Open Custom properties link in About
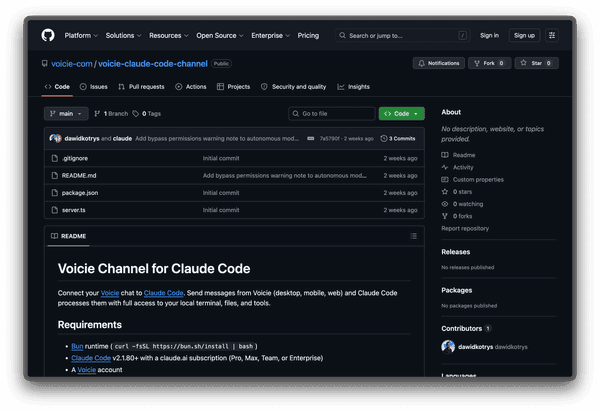Viewport: 600px width, 412px height. click(x=473, y=179)
